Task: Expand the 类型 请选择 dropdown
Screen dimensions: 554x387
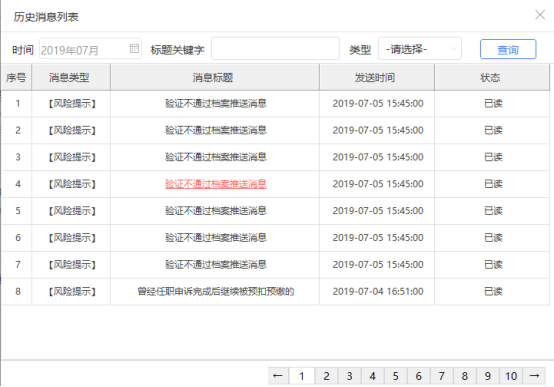Action: 420,49
